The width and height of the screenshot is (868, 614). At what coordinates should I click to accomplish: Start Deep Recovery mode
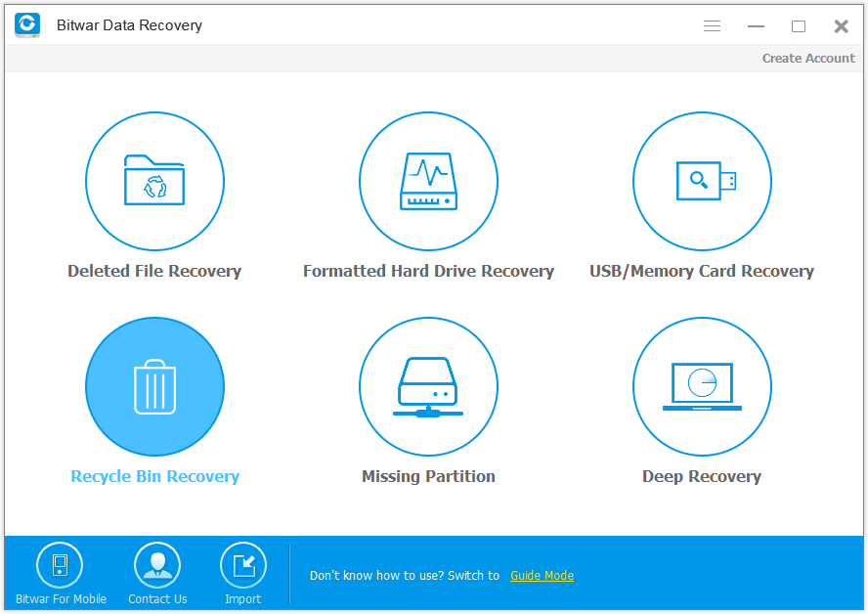(x=701, y=386)
